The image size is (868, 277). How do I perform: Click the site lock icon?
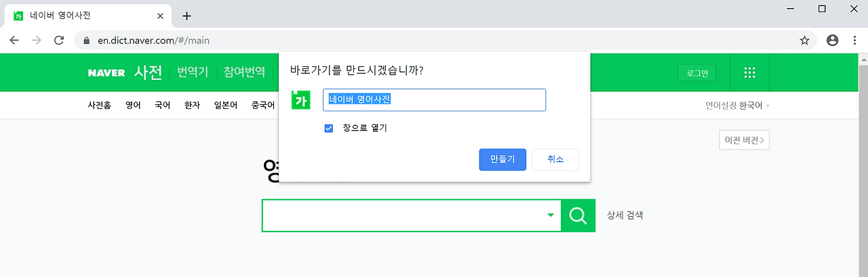coord(86,41)
